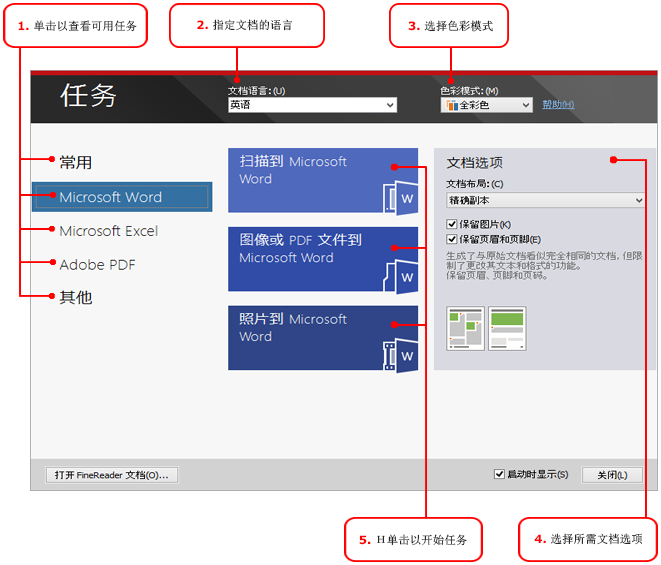Click the Word icon on 图像或 PDF tile

click(x=401, y=277)
